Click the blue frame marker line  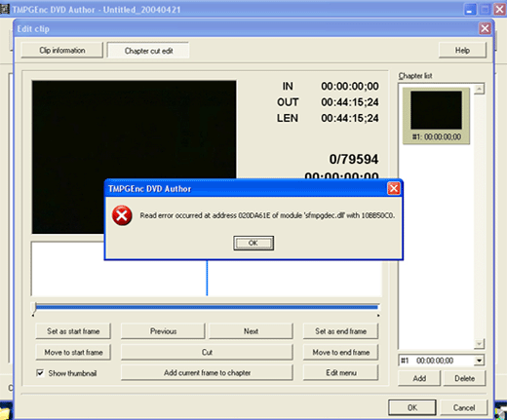pyautogui.click(x=207, y=278)
